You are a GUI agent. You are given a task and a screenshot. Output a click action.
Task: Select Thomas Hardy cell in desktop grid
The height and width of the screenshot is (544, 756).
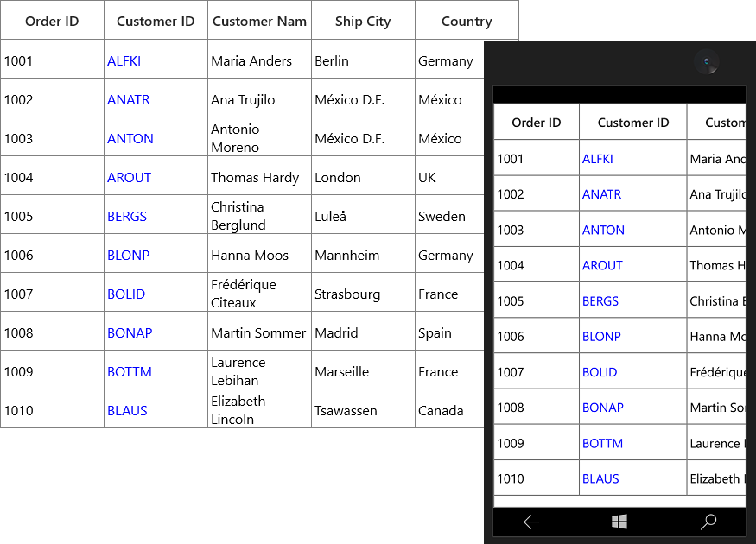[x=259, y=177]
